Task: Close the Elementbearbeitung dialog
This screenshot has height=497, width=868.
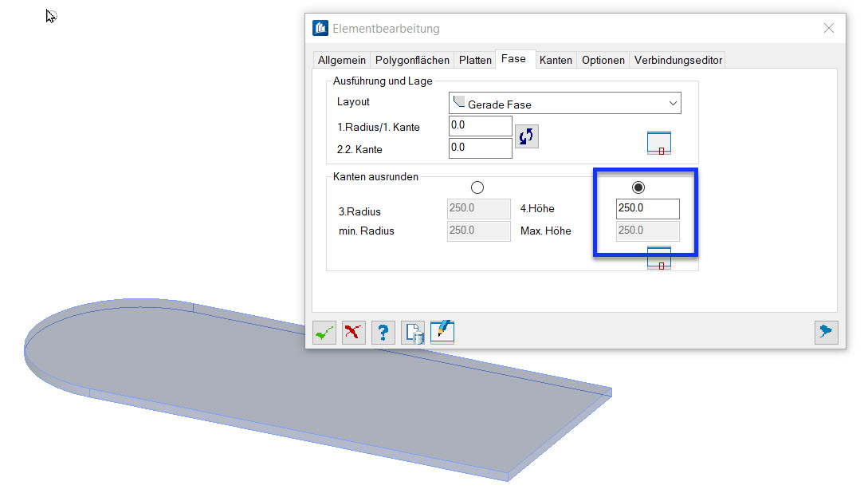Action: tap(828, 28)
